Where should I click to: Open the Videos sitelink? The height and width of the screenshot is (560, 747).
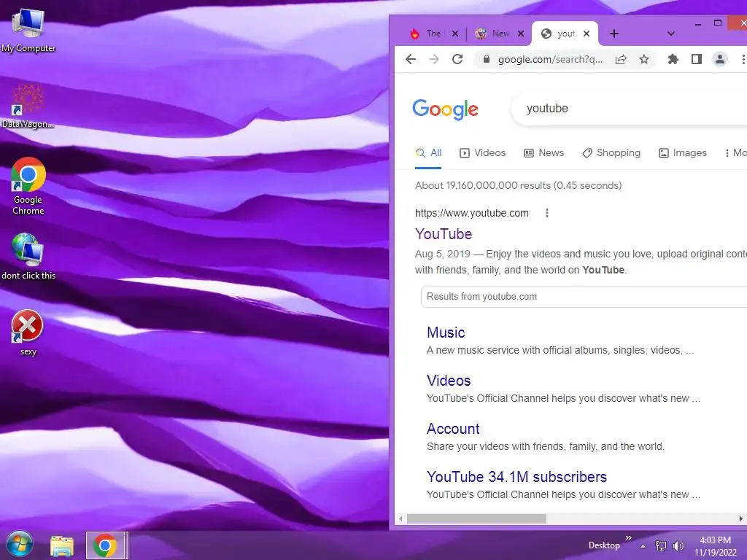coord(449,381)
